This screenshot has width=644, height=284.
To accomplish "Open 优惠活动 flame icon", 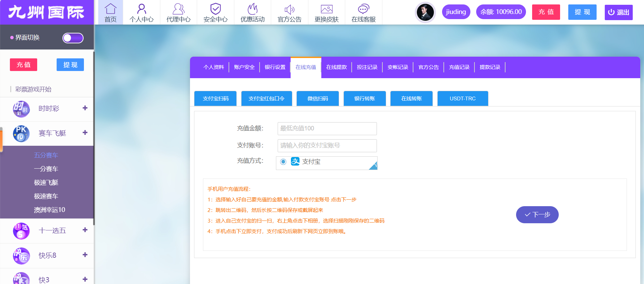I will pyautogui.click(x=252, y=9).
